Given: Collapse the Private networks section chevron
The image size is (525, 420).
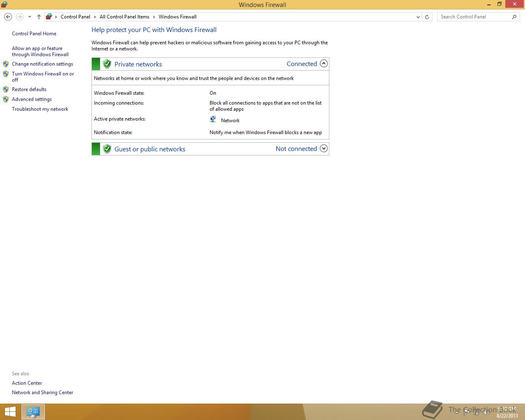Looking at the screenshot, I should (x=324, y=64).
